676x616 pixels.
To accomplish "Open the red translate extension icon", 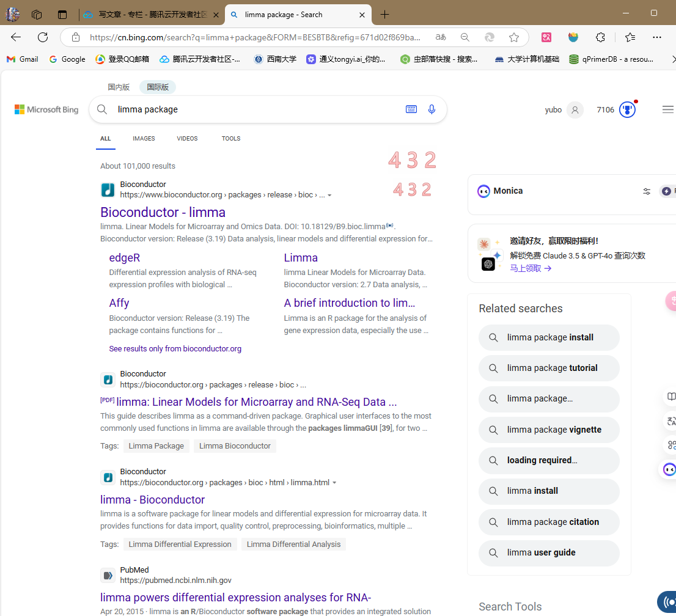I will click(546, 37).
